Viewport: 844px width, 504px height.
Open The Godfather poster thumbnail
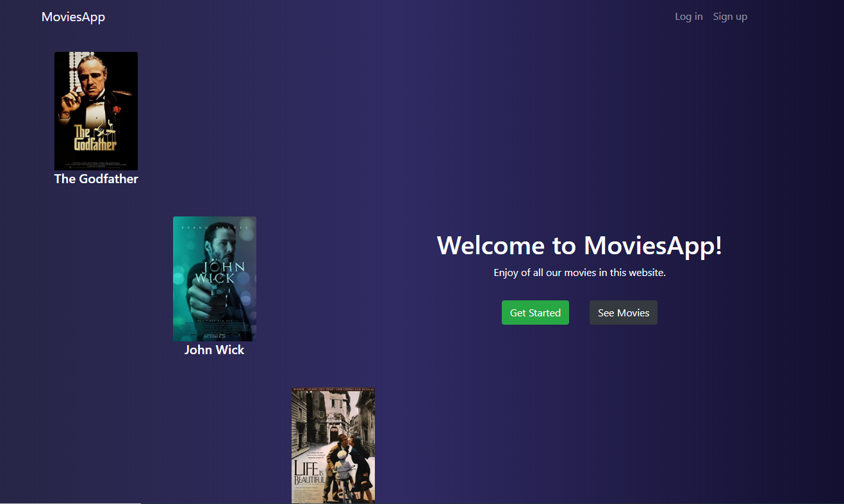96,111
